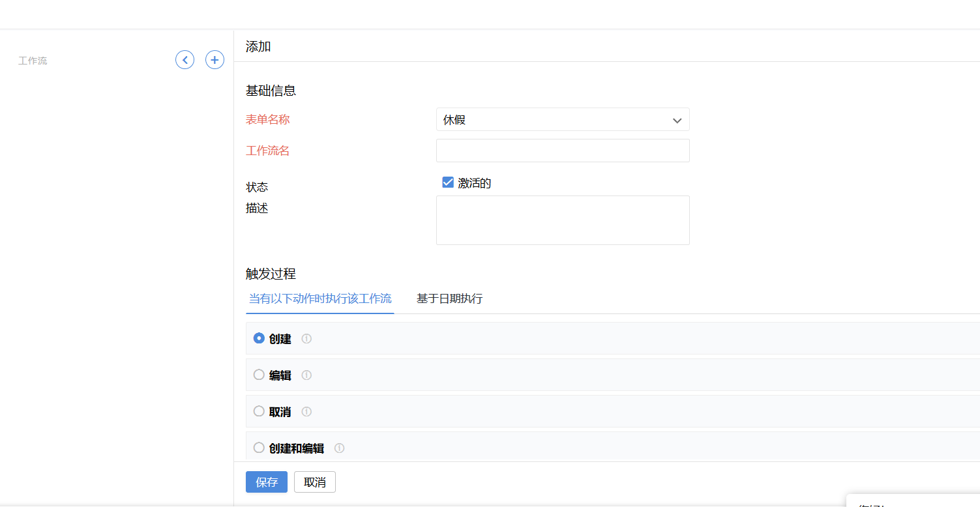Select the 编辑 radio option
980x507 pixels.
click(x=259, y=375)
